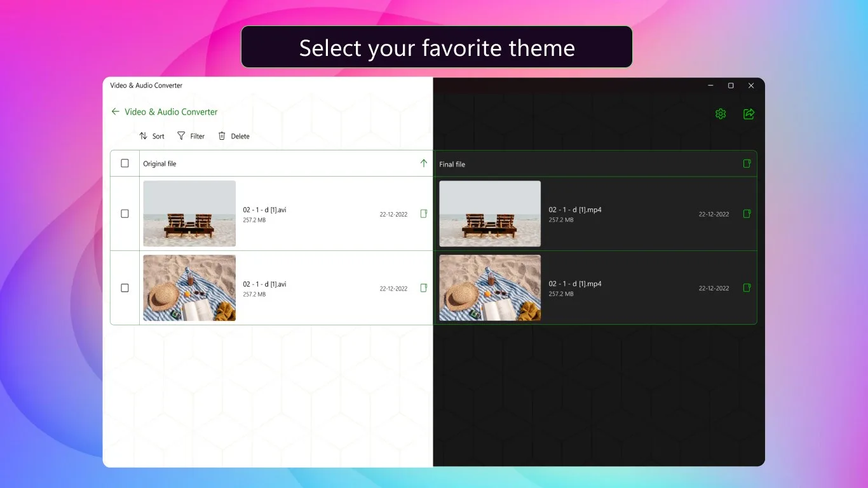The height and width of the screenshot is (488, 868).
Task: Go back using the green back arrow
Action: [x=115, y=112]
